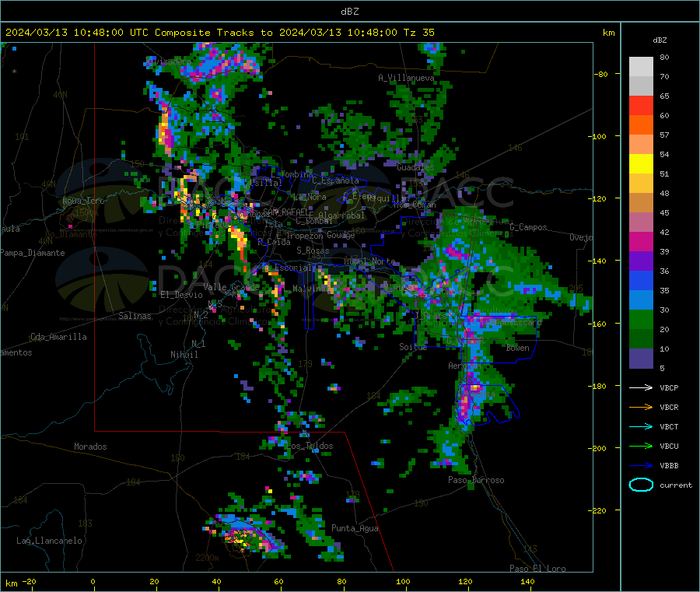Click the 'Guadales' map label
Image resolution: width=700 pixels, height=592 pixels.
coord(415,167)
